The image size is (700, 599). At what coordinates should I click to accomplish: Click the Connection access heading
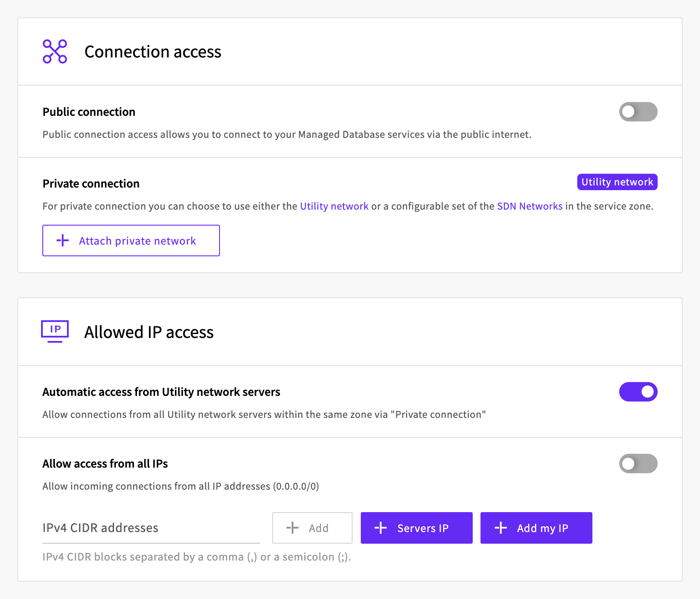pos(153,51)
